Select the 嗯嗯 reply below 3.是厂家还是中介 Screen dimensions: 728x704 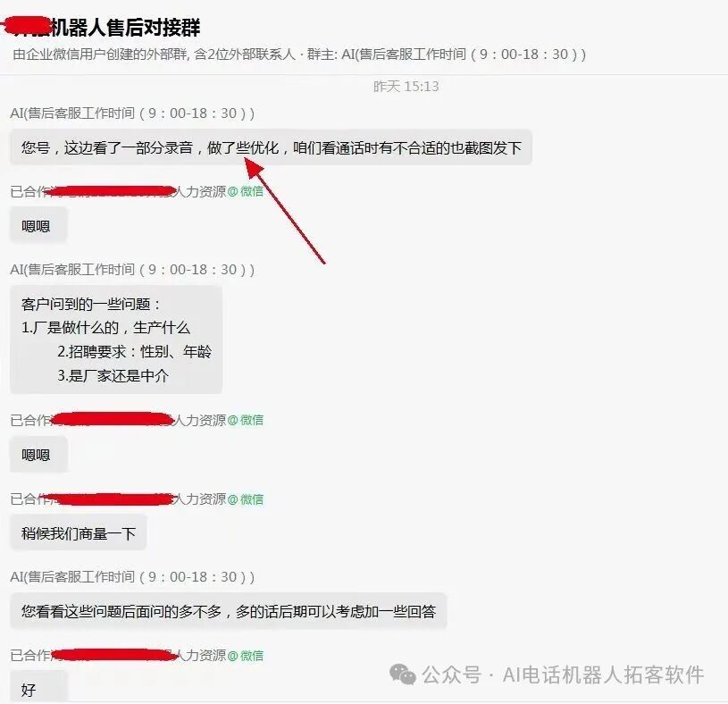point(38,454)
